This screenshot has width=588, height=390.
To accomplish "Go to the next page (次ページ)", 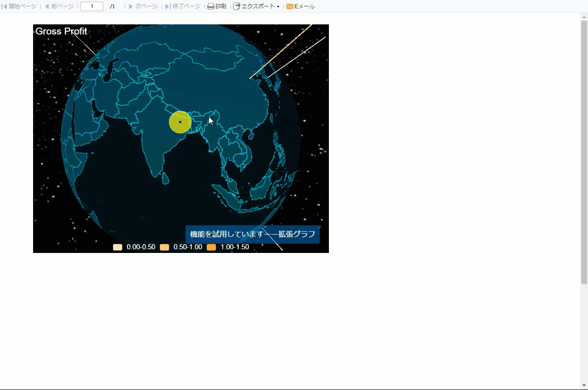I will 143,6.
